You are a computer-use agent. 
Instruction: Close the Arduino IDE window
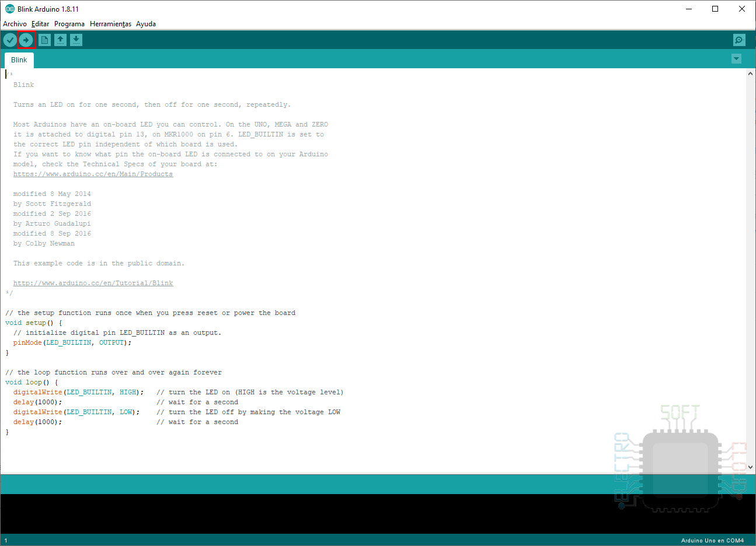point(742,9)
